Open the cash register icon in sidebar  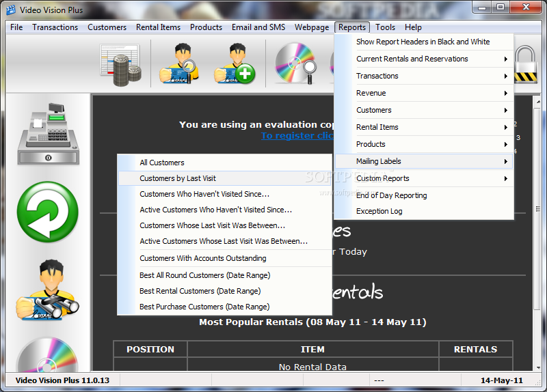[x=48, y=134]
